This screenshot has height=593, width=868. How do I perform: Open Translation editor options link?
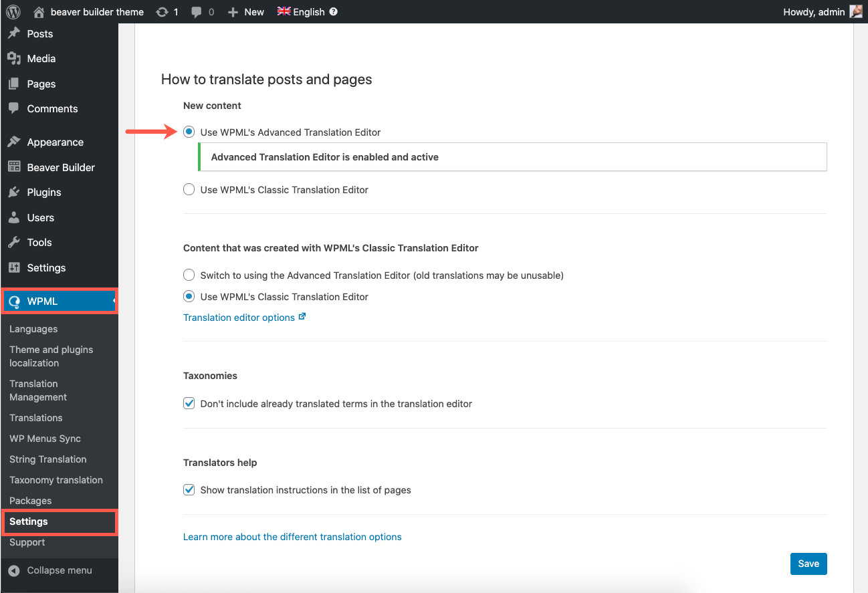pyautogui.click(x=239, y=318)
